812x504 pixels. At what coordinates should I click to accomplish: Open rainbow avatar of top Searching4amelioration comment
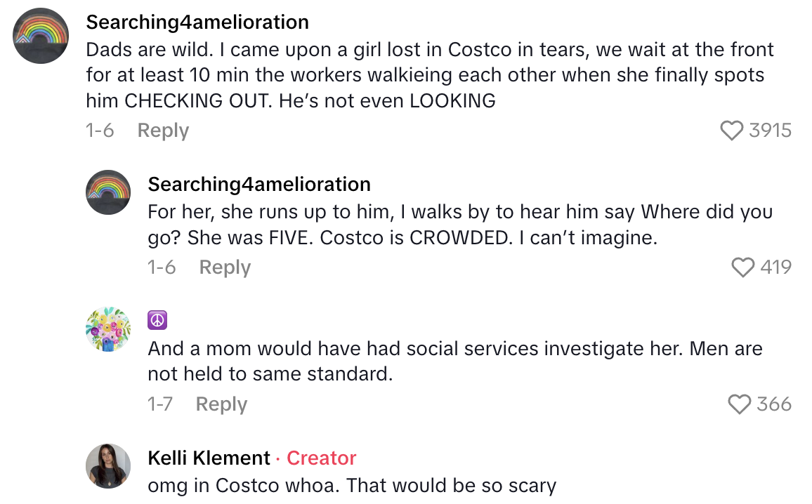point(41,36)
